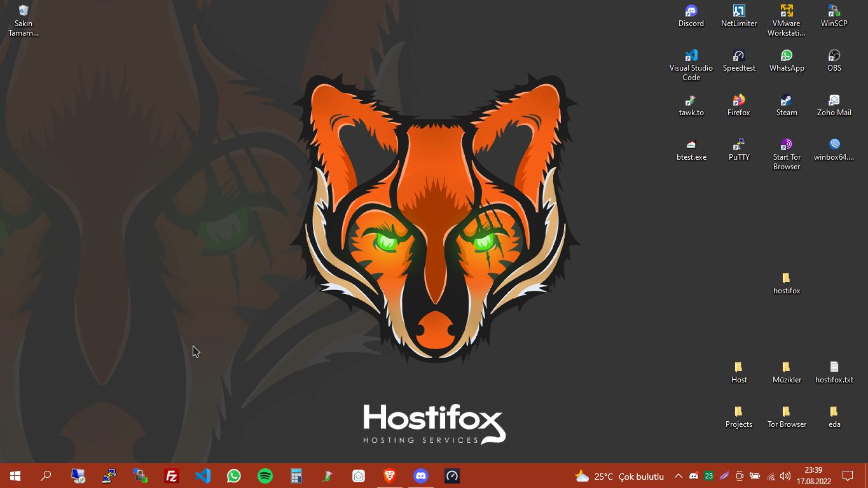Select the Steam desktop shortcut
The width and height of the screenshot is (868, 488).
pos(787,106)
